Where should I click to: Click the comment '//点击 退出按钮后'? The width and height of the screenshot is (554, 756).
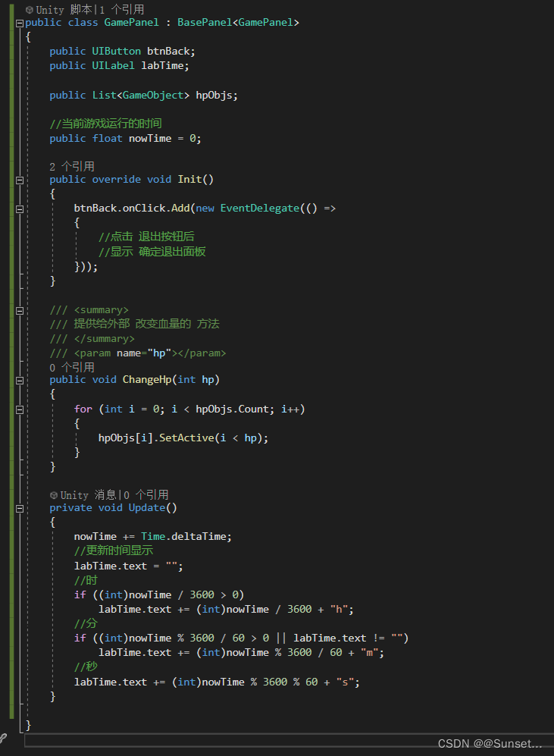(x=146, y=237)
